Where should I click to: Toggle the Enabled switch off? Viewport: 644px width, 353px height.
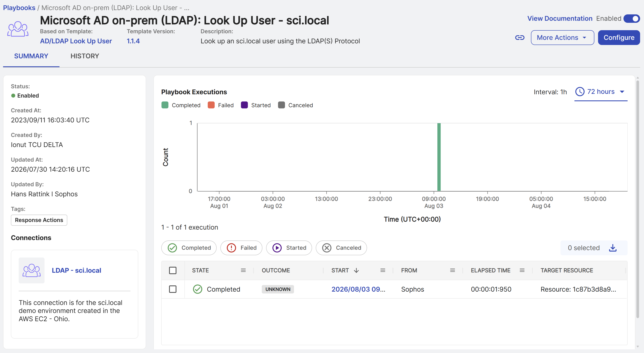[x=631, y=18]
